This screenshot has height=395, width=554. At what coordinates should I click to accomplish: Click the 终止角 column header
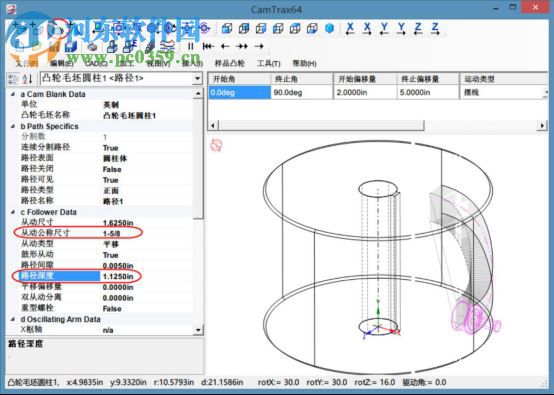point(302,79)
